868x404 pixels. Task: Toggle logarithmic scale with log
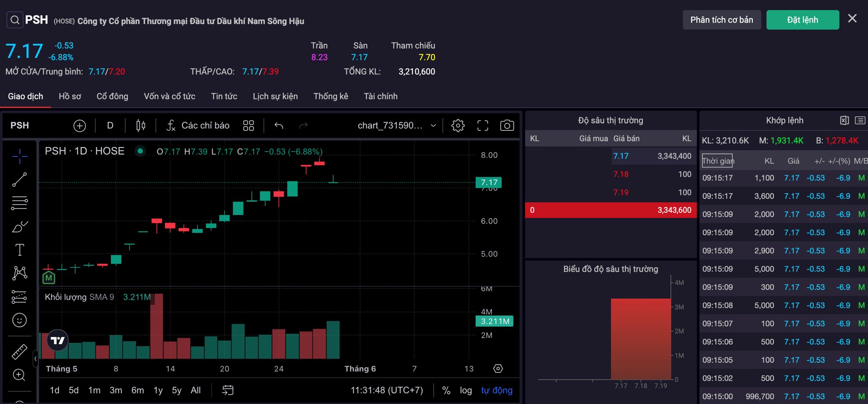pyautogui.click(x=466, y=390)
